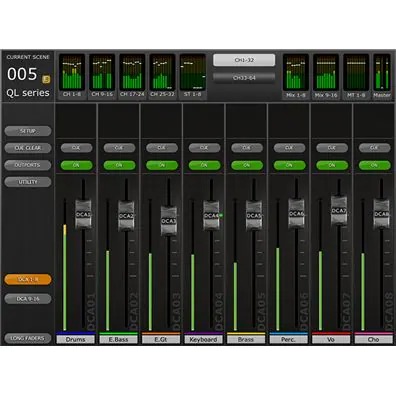Toggle CUE for the E.Bass DCA
The height and width of the screenshot is (396, 396).
point(119,148)
